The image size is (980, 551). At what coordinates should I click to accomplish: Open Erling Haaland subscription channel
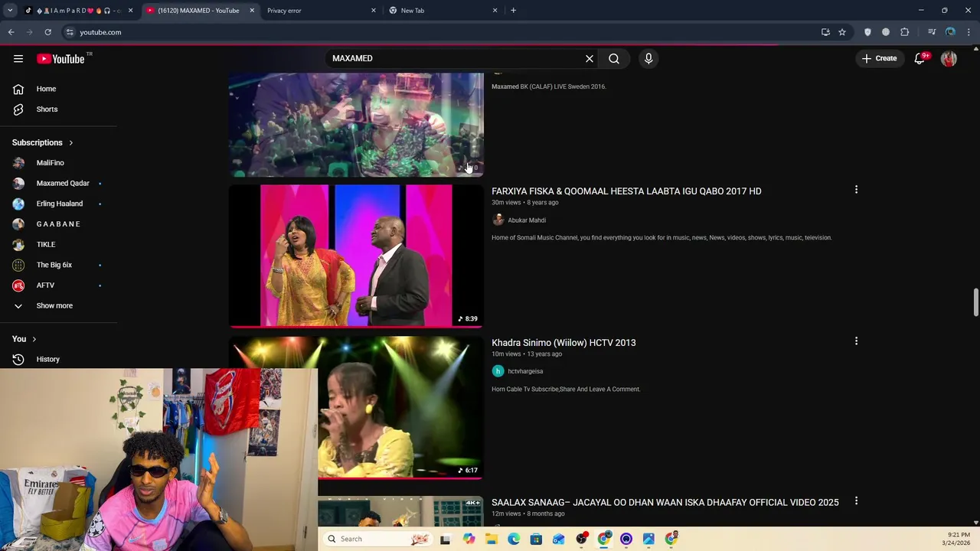58,204
